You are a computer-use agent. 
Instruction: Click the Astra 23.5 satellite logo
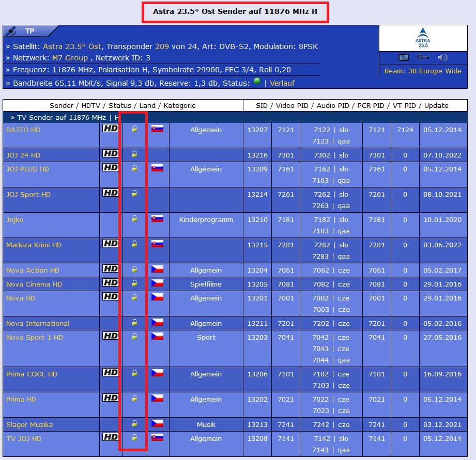pyautogui.click(x=423, y=38)
